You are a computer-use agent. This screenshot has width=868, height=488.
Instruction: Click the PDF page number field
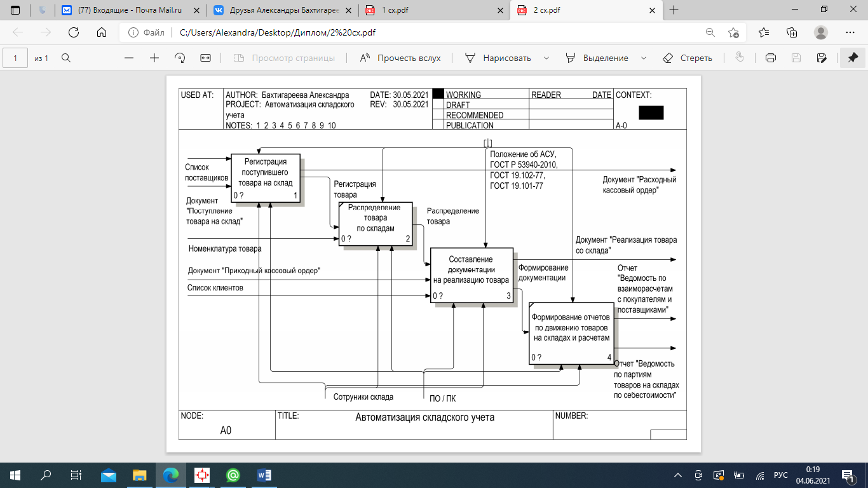[x=15, y=58]
